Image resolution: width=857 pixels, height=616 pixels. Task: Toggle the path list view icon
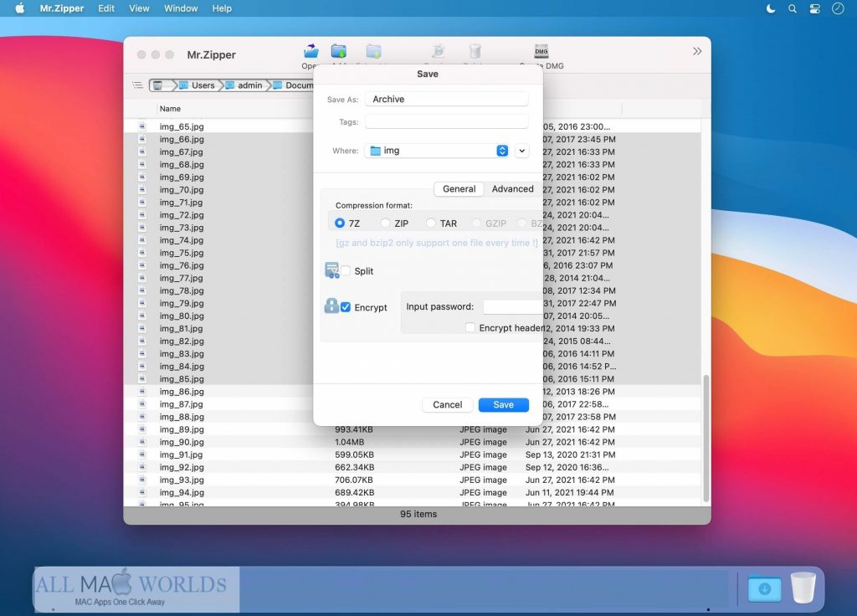click(137, 85)
